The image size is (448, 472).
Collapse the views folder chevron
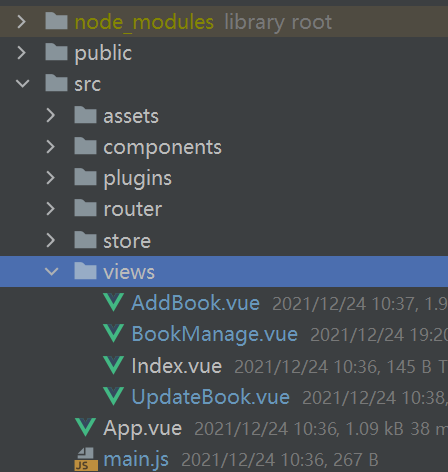pos(52,272)
